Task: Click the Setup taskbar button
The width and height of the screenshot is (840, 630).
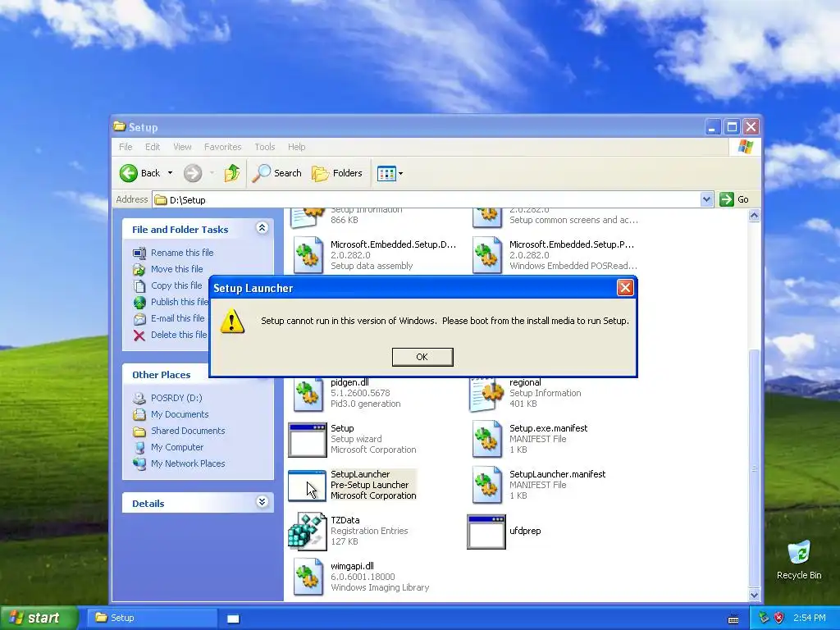Action: tap(152, 618)
